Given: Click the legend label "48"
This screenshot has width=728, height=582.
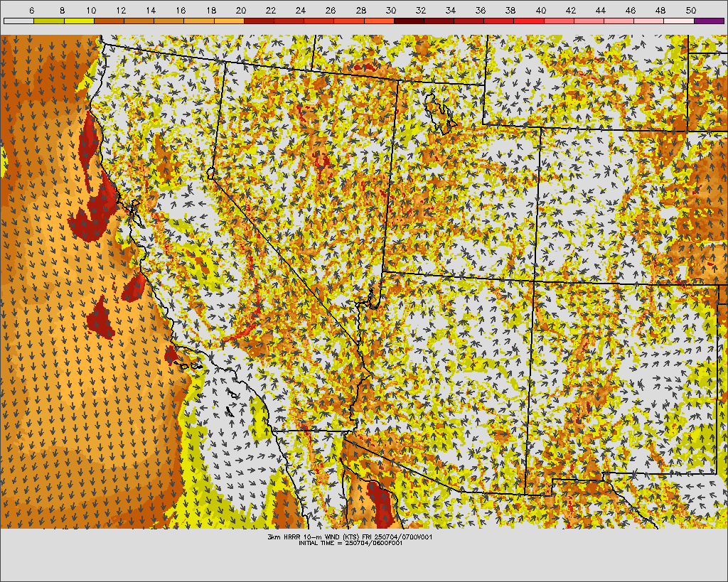Looking at the screenshot, I should pyautogui.click(x=660, y=10).
